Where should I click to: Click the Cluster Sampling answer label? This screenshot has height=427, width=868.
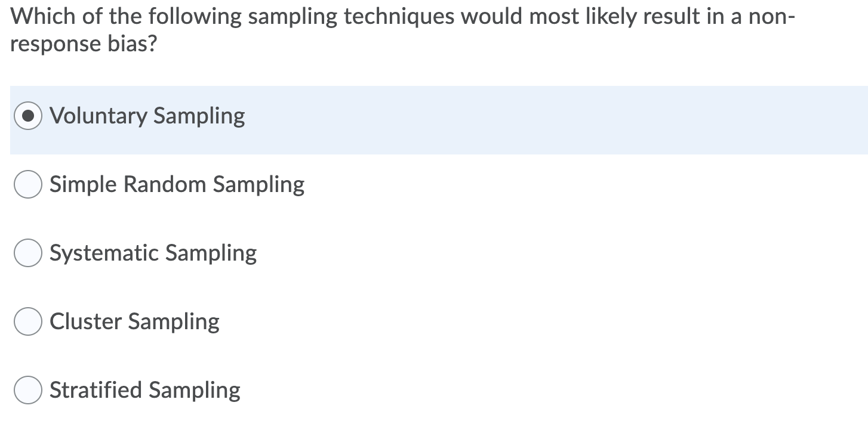pyautogui.click(x=134, y=321)
